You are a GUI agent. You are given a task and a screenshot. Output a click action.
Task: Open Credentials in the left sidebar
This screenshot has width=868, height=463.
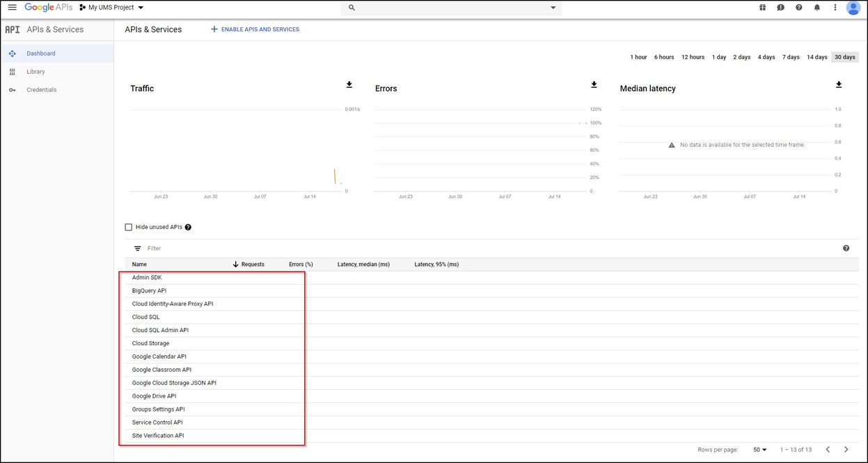point(41,90)
